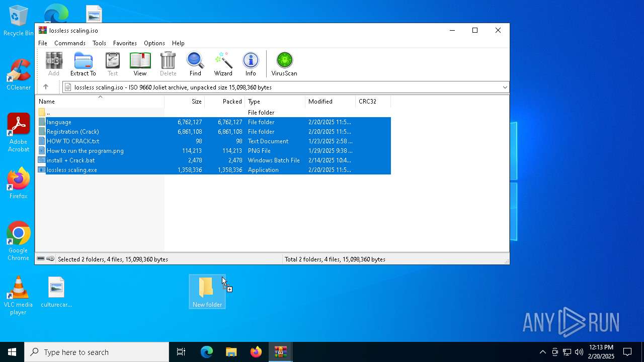This screenshot has width=644, height=362.
Task: Open the Windows Start menu
Action: (x=12, y=352)
